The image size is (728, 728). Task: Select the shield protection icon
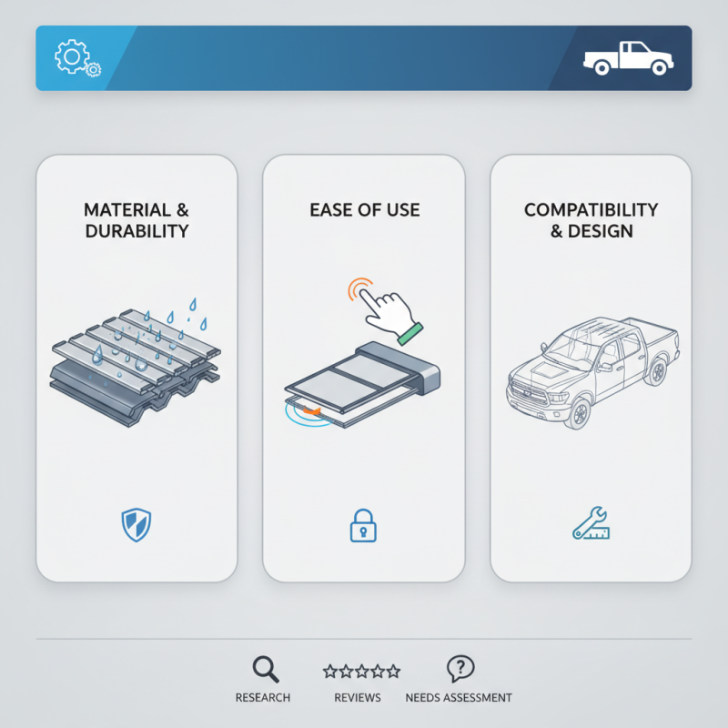pos(136,525)
